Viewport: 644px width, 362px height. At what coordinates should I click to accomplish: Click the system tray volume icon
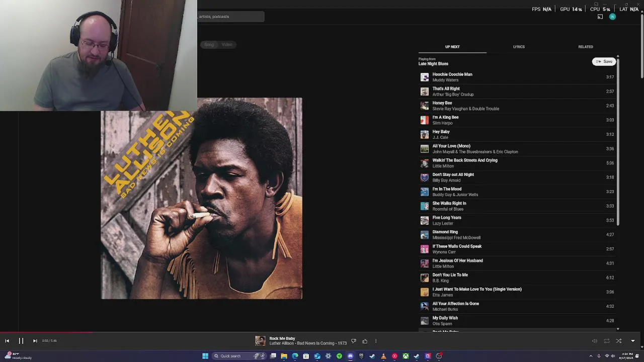pyautogui.click(x=613, y=356)
